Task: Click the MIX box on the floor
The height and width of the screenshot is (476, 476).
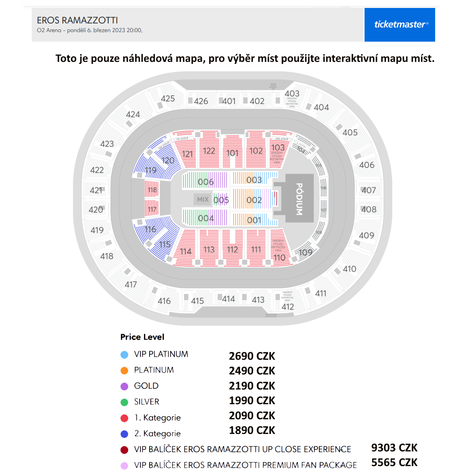Action: coord(203,200)
